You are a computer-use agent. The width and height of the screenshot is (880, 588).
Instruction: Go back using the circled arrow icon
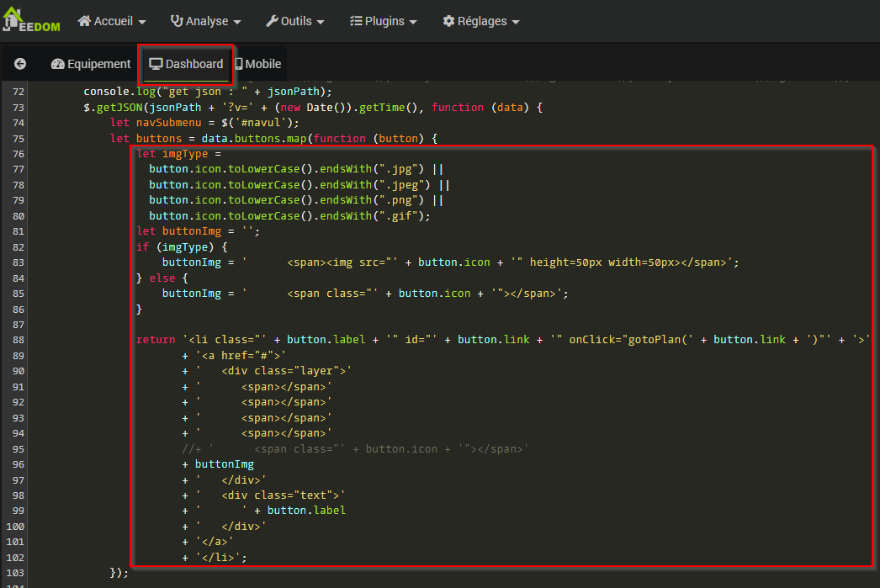tap(20, 64)
